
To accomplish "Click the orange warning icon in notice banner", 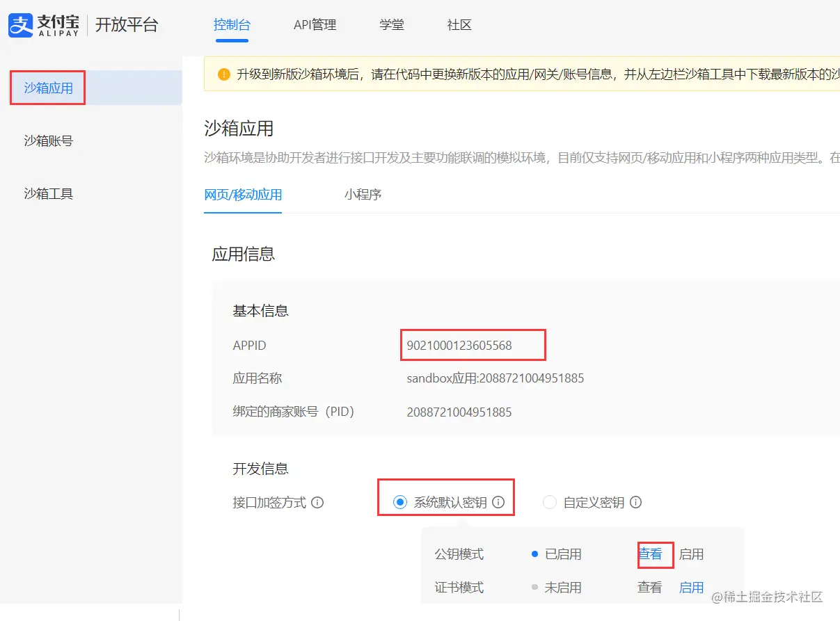I will click(223, 74).
